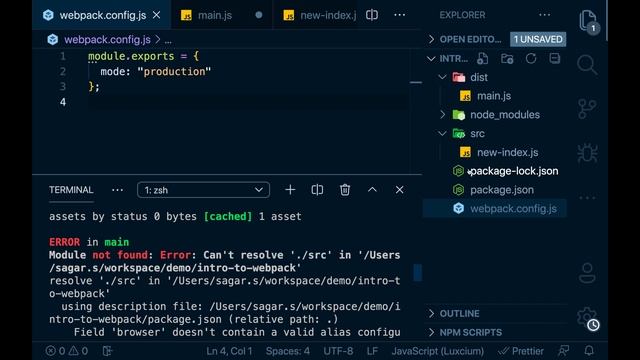Add a new terminal with plus icon
Image resolution: width=640 pixels, height=360 pixels.
290,190
